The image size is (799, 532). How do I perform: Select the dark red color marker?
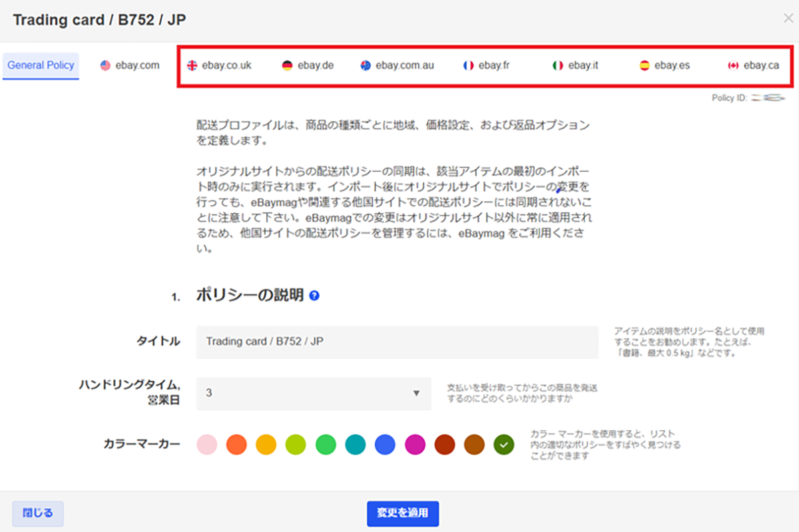(x=445, y=444)
